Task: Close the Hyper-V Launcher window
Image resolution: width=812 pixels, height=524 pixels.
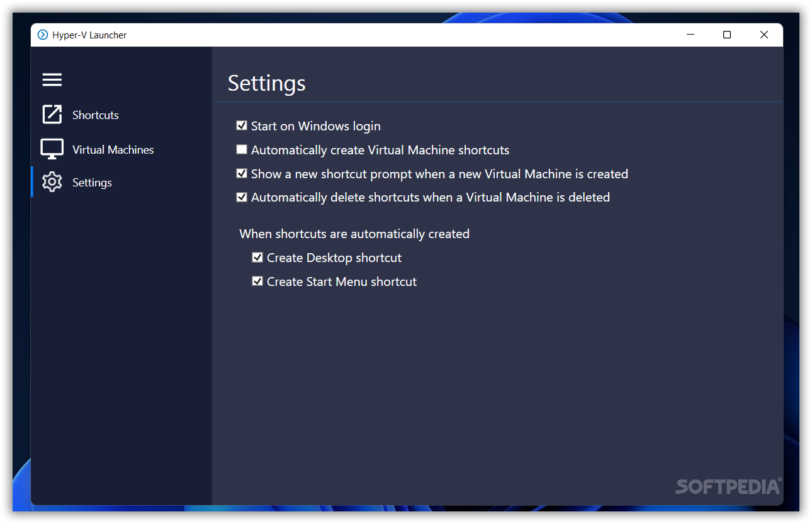Action: pos(764,35)
